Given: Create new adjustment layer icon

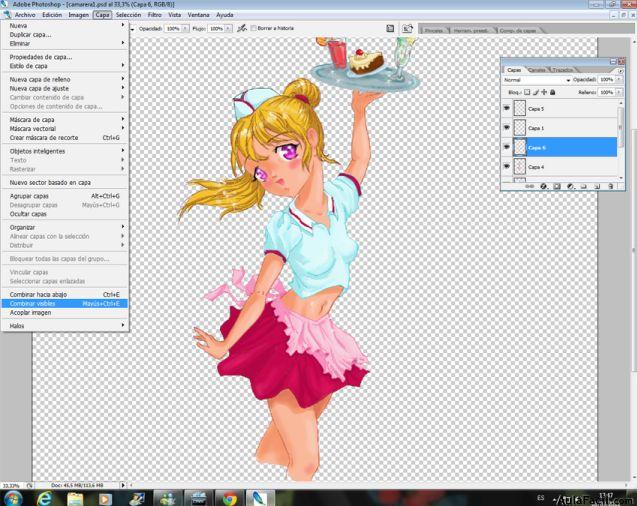Looking at the screenshot, I should 570,186.
